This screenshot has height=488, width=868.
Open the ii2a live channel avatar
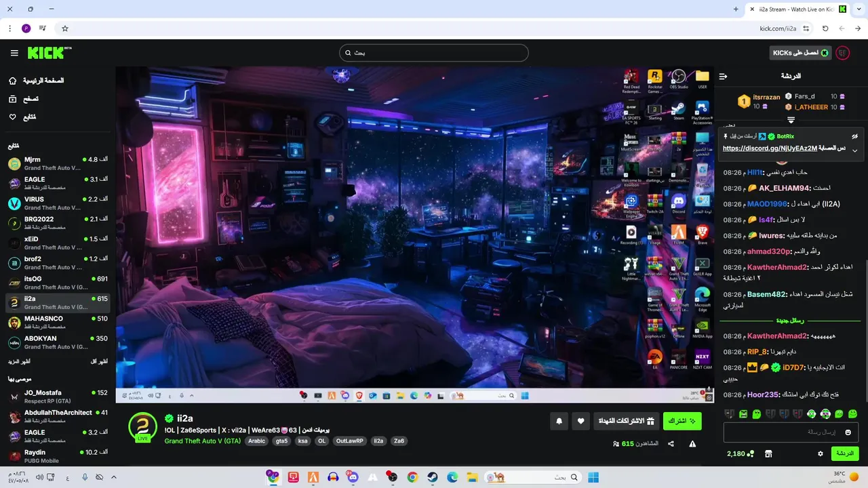coord(142,426)
